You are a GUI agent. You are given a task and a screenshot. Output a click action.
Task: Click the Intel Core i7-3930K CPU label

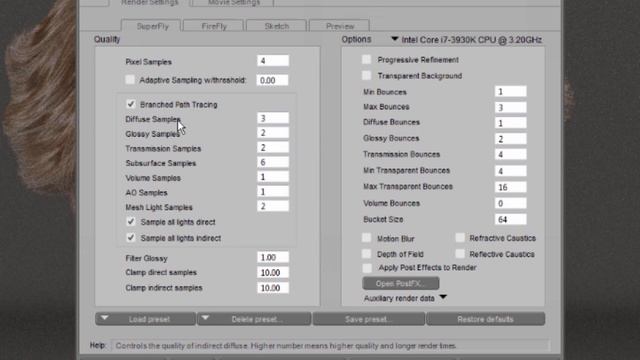tap(471, 40)
